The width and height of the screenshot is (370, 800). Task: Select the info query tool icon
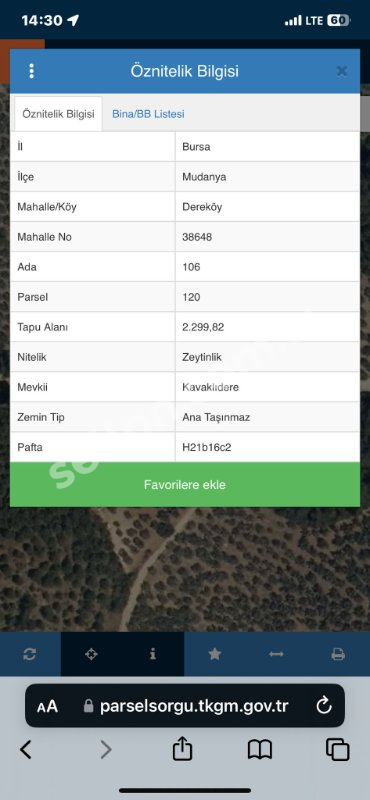click(153, 654)
